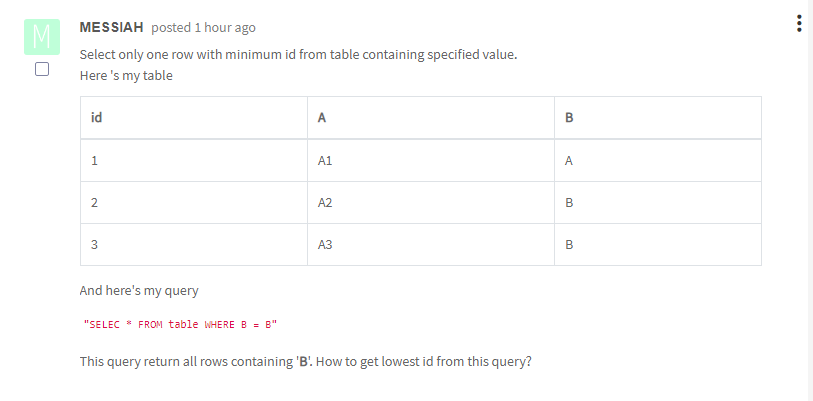The width and height of the screenshot is (813, 401).
Task: Click the B-column cell in row 1
Action: click(x=658, y=160)
